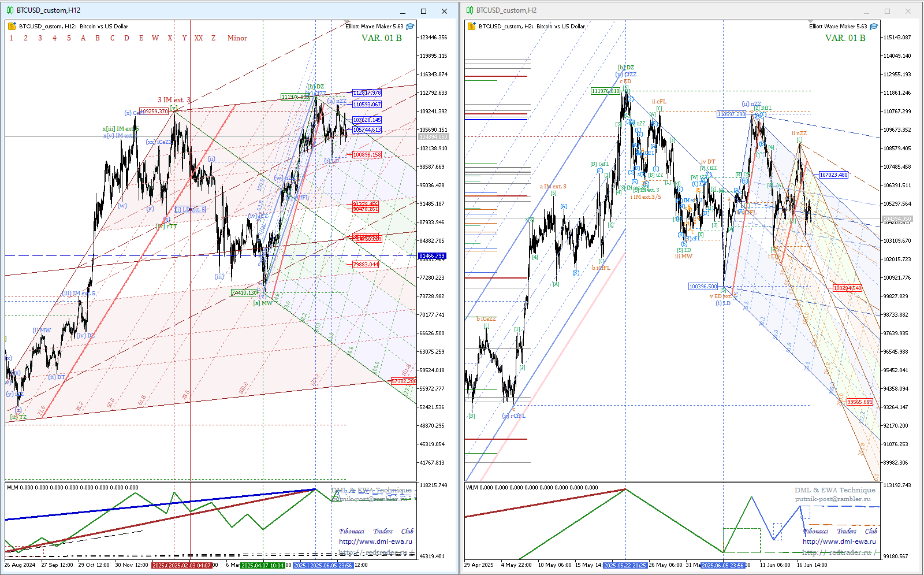Click the 112817.978 price label in H12 chart
The width and height of the screenshot is (924, 575).
coord(367,92)
